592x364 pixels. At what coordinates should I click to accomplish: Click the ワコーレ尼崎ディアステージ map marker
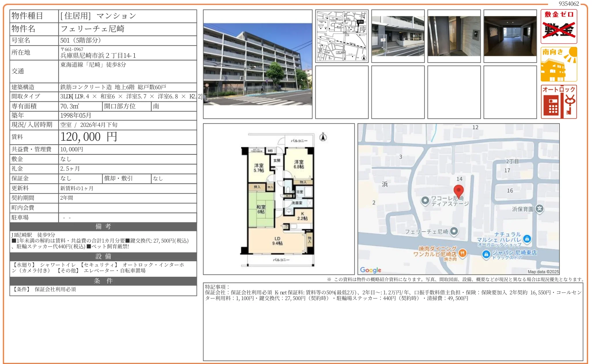[x=425, y=201]
